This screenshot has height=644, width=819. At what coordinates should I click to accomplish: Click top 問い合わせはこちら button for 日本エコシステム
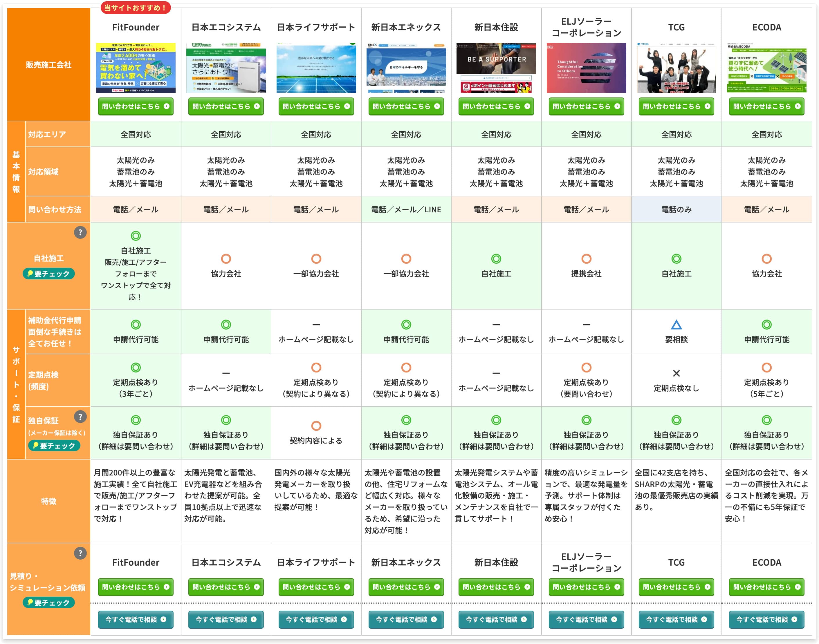[226, 106]
